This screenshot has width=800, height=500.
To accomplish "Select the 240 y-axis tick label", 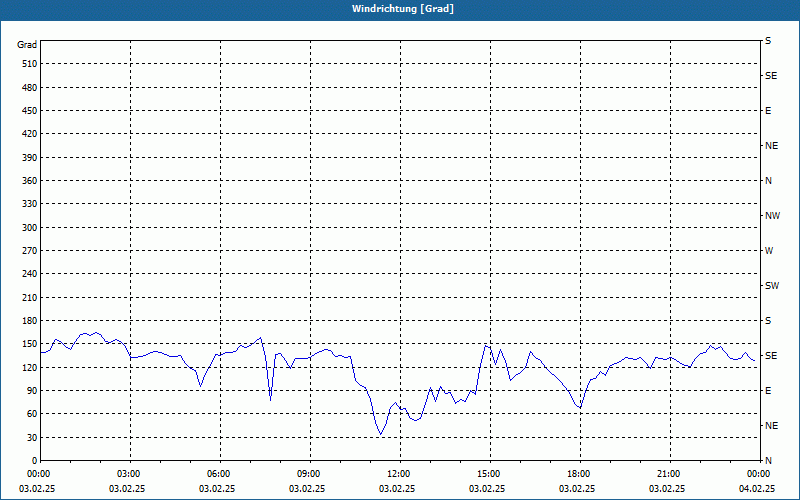I will pyautogui.click(x=30, y=274).
